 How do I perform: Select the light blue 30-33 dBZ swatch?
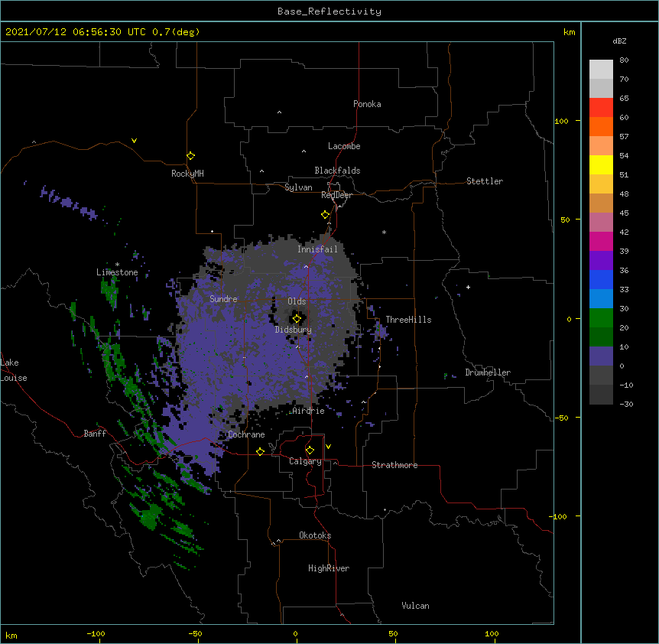click(x=601, y=298)
